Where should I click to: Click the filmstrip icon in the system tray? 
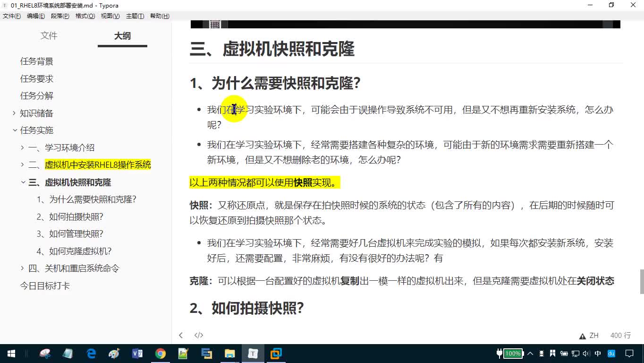pos(542,354)
